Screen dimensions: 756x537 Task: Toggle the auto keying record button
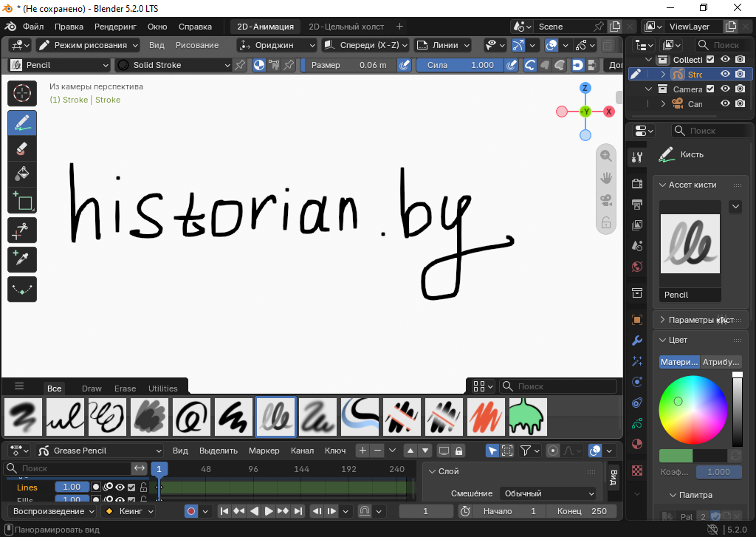click(191, 511)
